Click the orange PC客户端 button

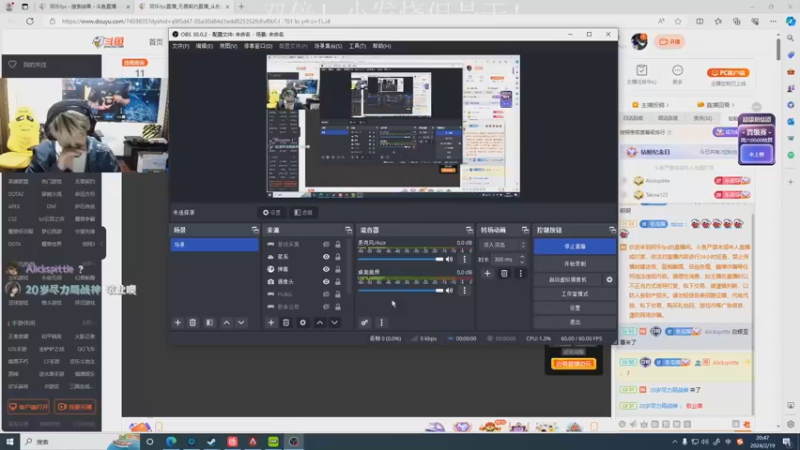[728, 72]
